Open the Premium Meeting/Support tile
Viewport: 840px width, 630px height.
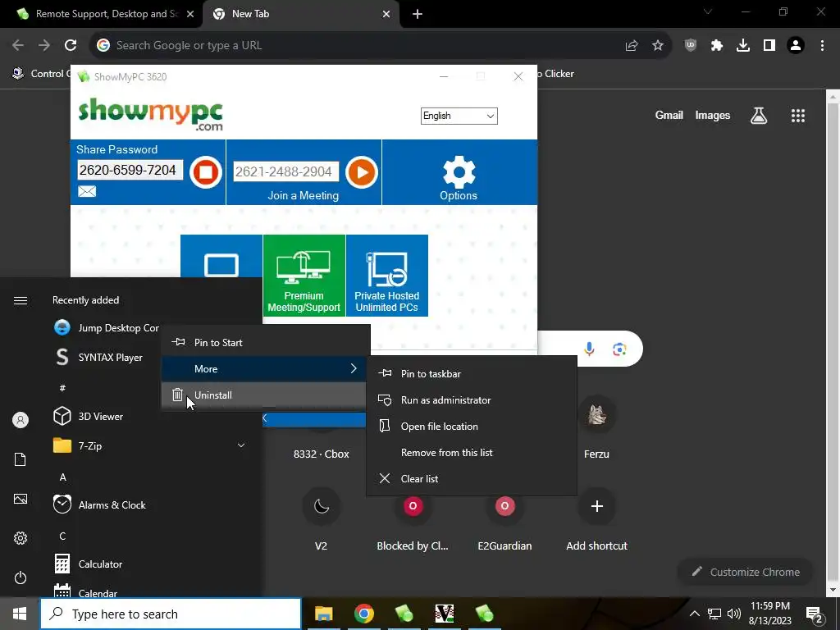tap(304, 276)
